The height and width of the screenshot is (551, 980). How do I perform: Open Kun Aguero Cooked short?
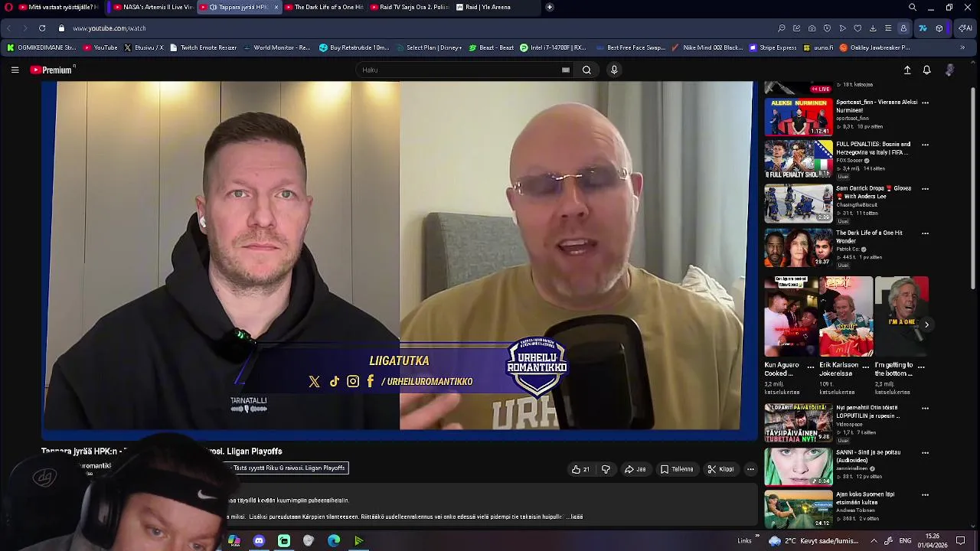[x=789, y=317]
